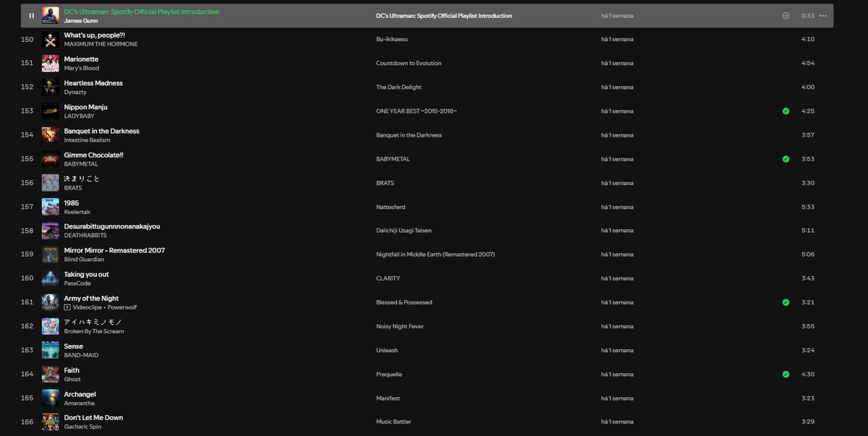
Task: Click album art for Banquet in the Darkness
Action: click(51, 135)
